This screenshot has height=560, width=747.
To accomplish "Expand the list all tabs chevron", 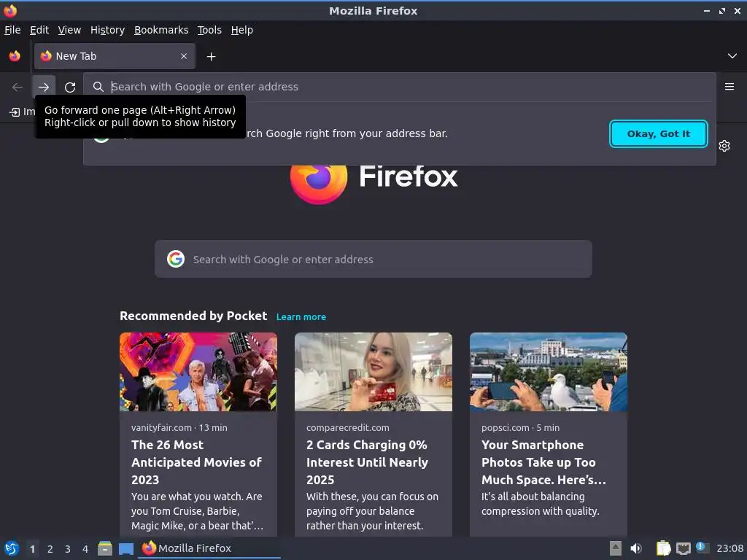I will (x=732, y=56).
